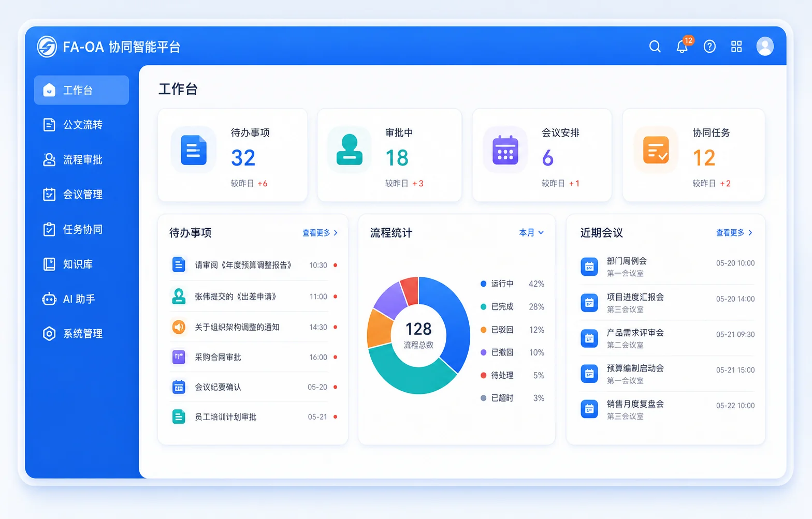Viewport: 812px width, 519px height.
Task: Open the apps grid icon
Action: (736, 47)
